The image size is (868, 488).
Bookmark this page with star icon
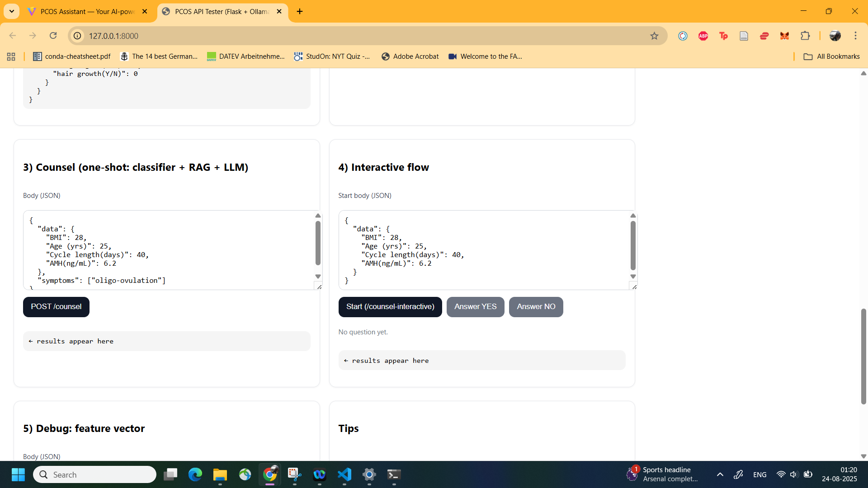point(654,36)
